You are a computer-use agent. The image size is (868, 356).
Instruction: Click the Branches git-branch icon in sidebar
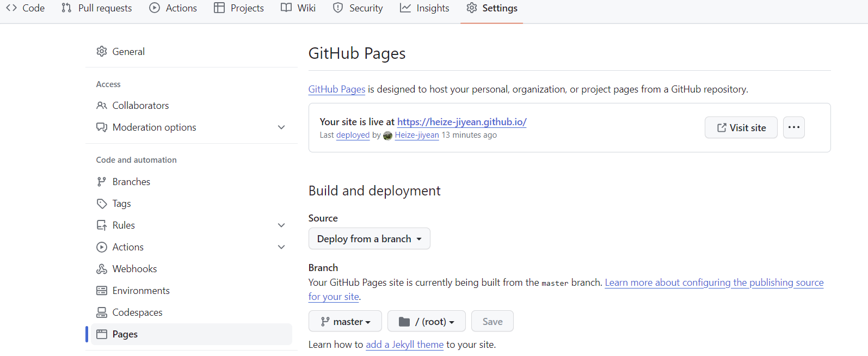click(x=102, y=182)
